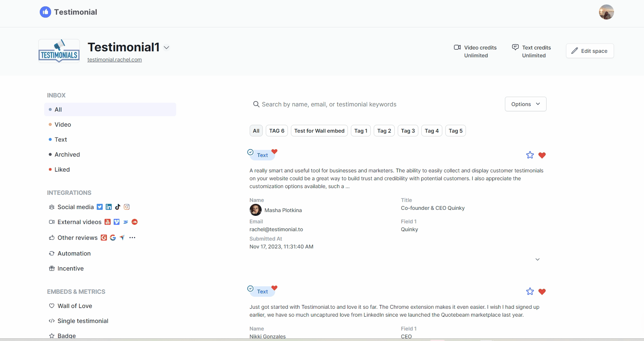
Task: Select the All inbox filter
Action: click(x=110, y=109)
